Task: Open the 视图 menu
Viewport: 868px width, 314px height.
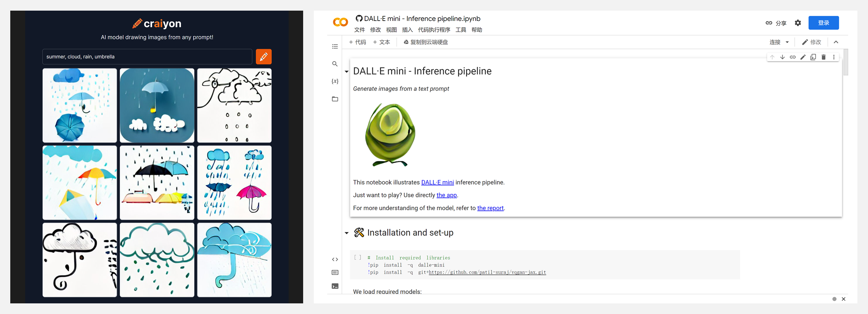Action: coord(391,30)
